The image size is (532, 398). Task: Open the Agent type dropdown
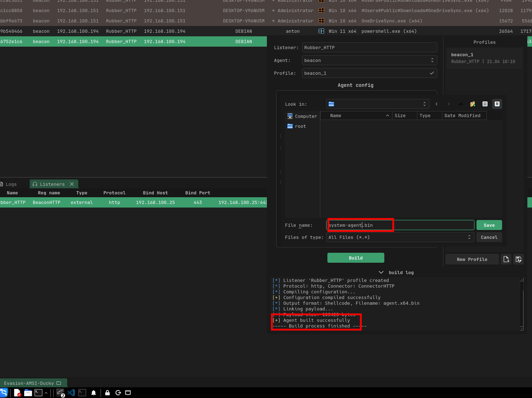click(x=369, y=61)
